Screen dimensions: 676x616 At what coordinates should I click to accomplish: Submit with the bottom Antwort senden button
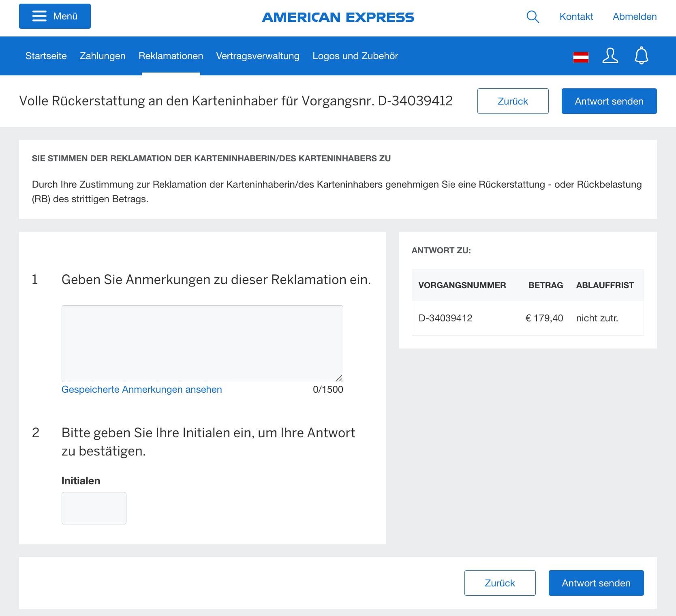[x=596, y=583]
